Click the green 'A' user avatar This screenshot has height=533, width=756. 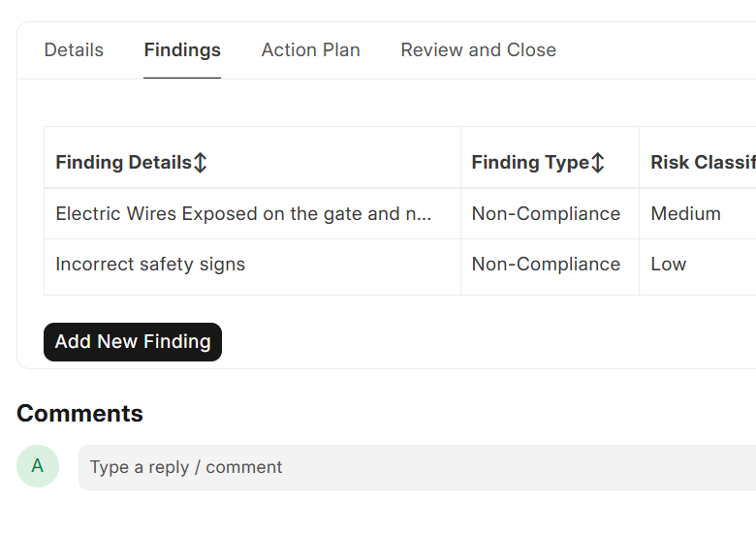click(38, 466)
